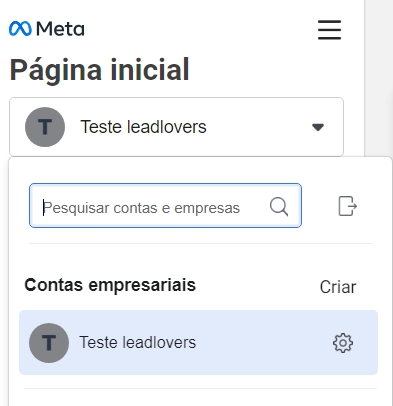
Task: Focus the Pesquisar contas e empresas field
Action: point(165,206)
